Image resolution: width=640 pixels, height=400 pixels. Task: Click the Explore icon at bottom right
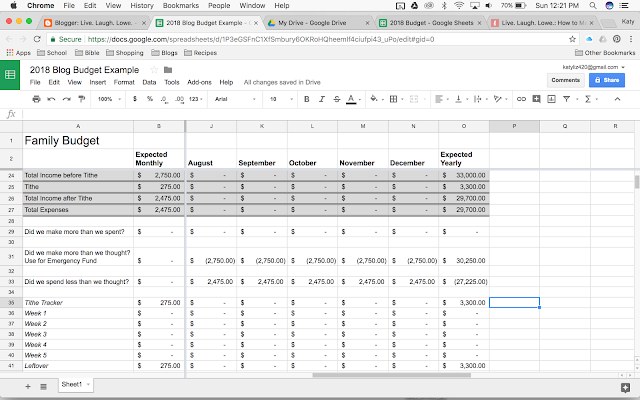coord(625,387)
